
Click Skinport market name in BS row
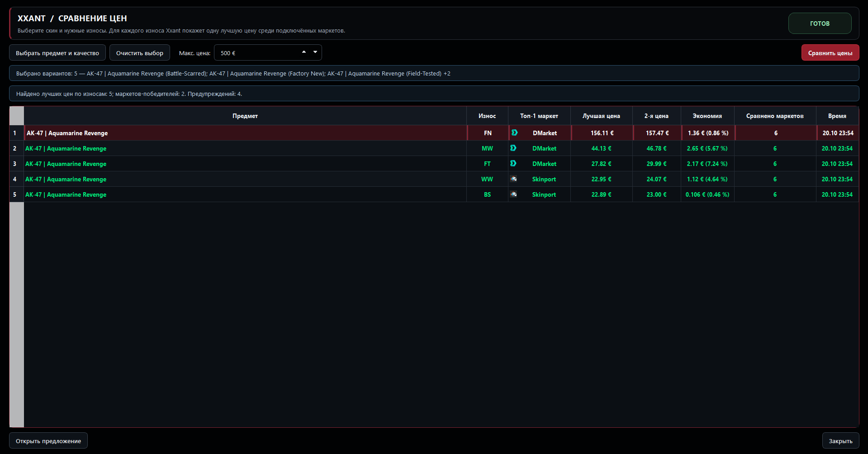point(544,194)
